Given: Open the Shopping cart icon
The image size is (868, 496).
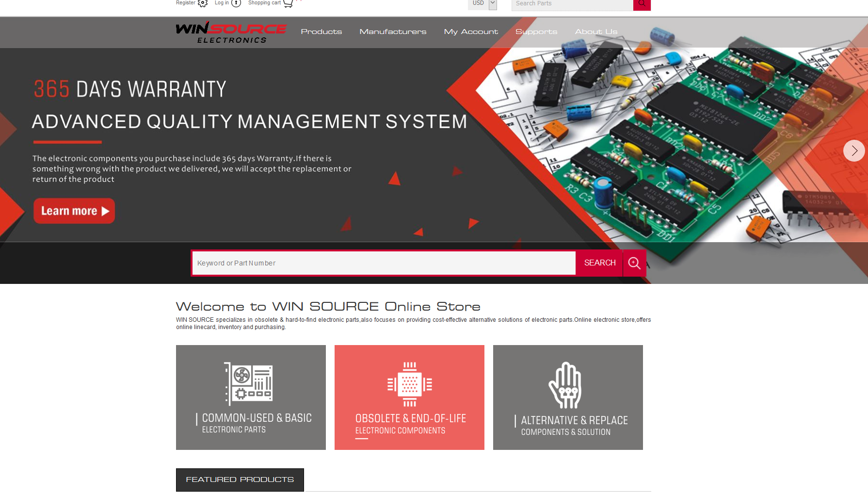Looking at the screenshot, I should click(x=289, y=4).
